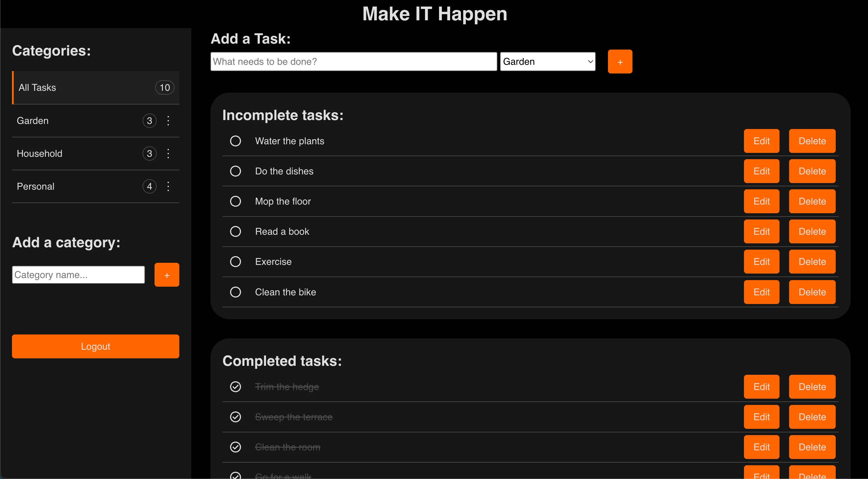Screen dimensions: 868x479
Task: Delete the "Clean the bike" task
Action: pyautogui.click(x=812, y=292)
